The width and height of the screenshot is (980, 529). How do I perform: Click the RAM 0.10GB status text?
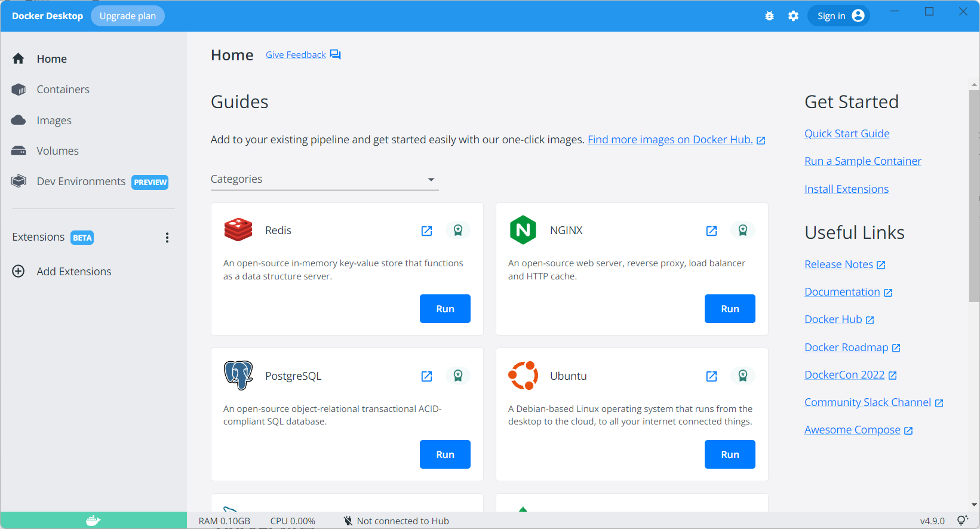click(x=225, y=521)
